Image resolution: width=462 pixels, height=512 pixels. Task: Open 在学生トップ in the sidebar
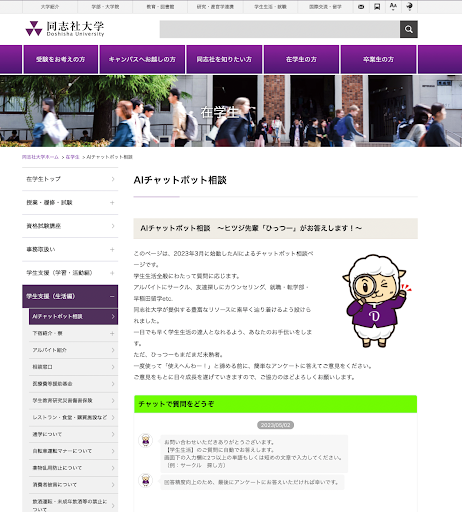point(70,179)
